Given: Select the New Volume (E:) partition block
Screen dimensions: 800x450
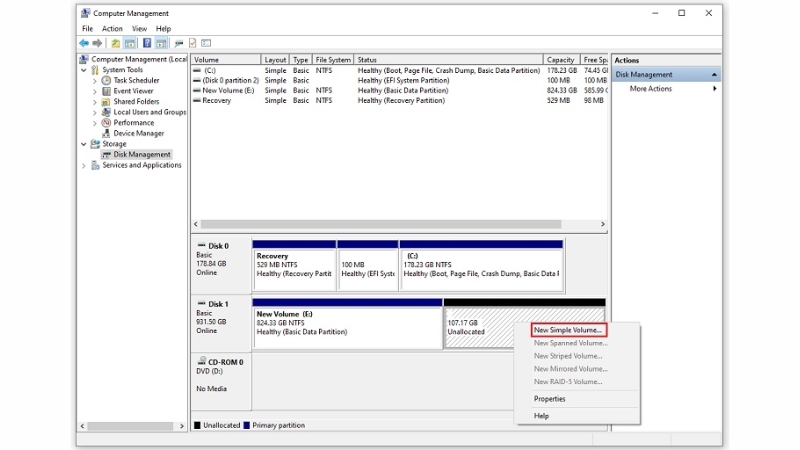Looking at the screenshot, I should tap(346, 322).
